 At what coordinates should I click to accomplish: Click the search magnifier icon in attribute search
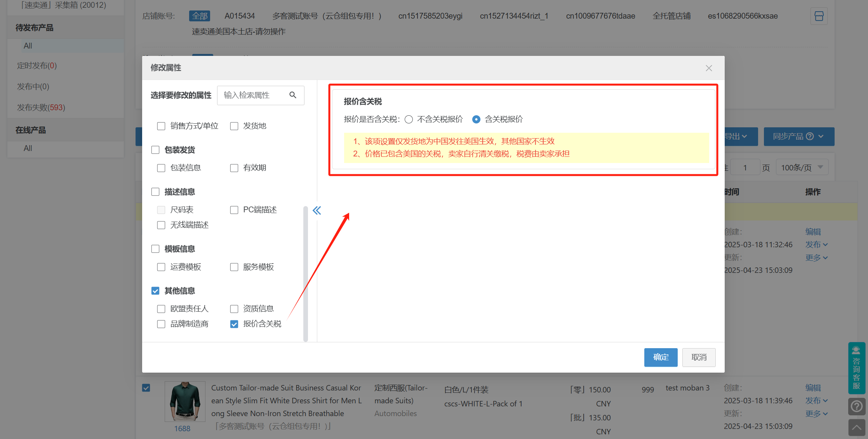click(x=293, y=95)
